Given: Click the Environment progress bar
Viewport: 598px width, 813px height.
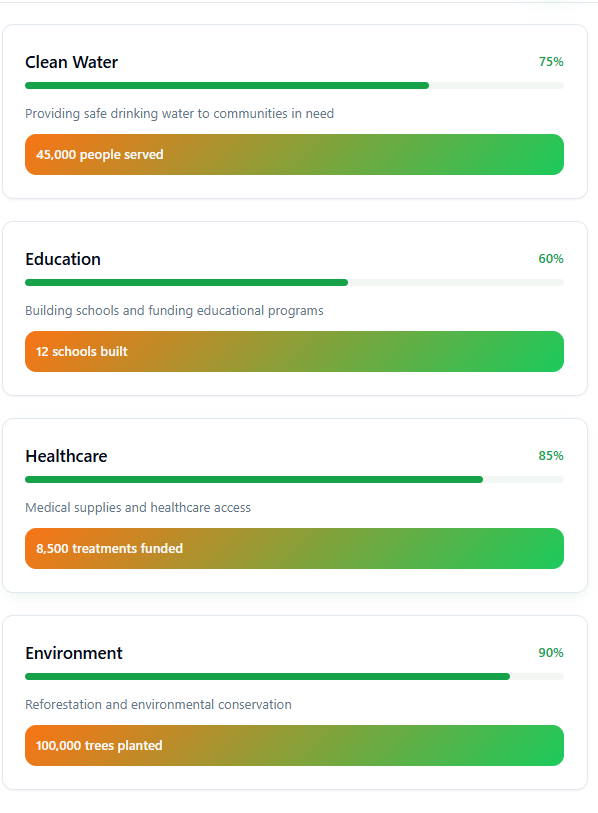Looking at the screenshot, I should tap(294, 677).
